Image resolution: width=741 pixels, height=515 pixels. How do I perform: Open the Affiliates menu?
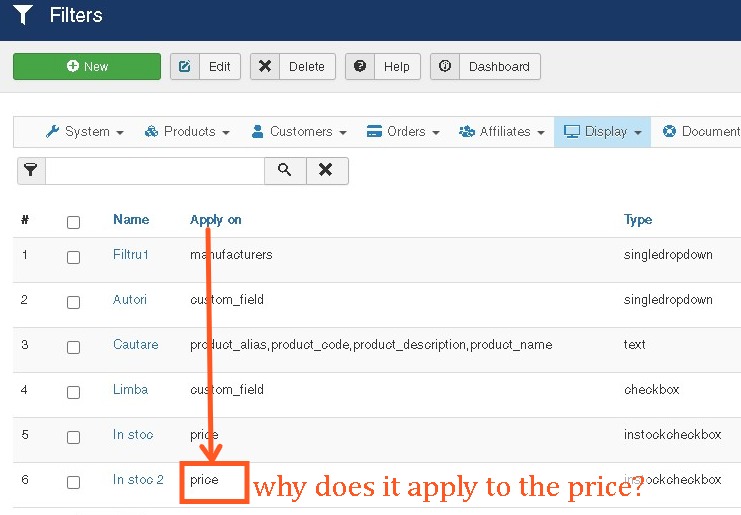pos(502,131)
